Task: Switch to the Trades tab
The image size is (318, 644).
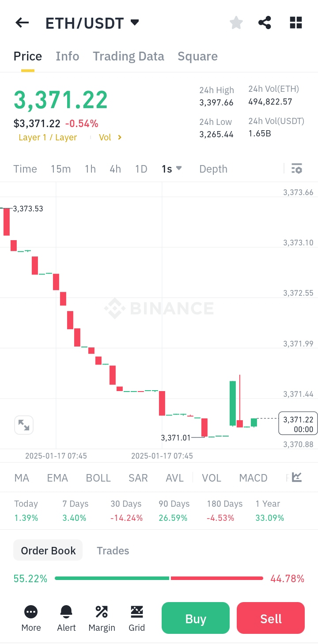Action: 113,550
